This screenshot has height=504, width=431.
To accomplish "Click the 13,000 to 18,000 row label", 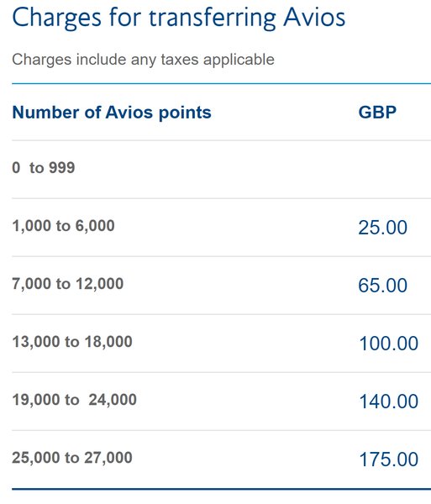I will pyautogui.click(x=72, y=342).
